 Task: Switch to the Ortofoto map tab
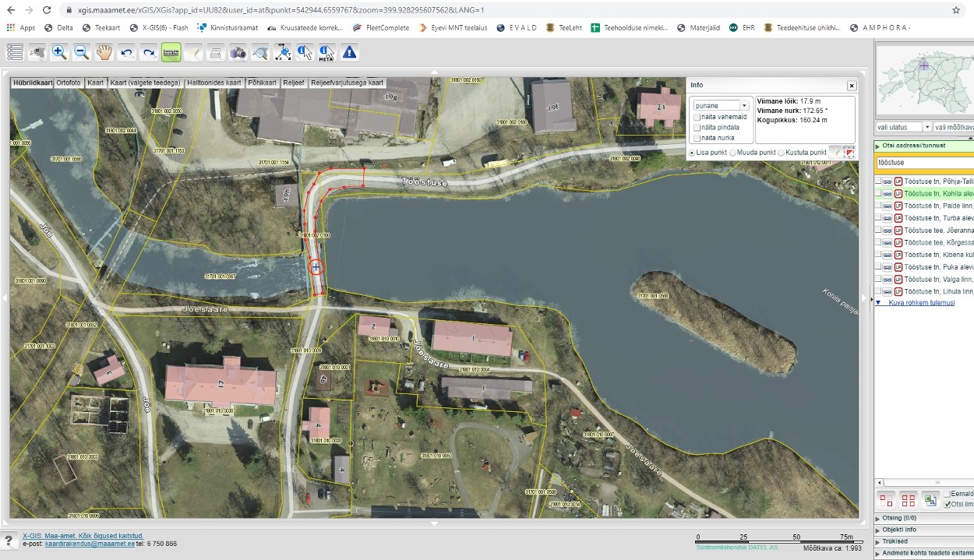coord(69,83)
